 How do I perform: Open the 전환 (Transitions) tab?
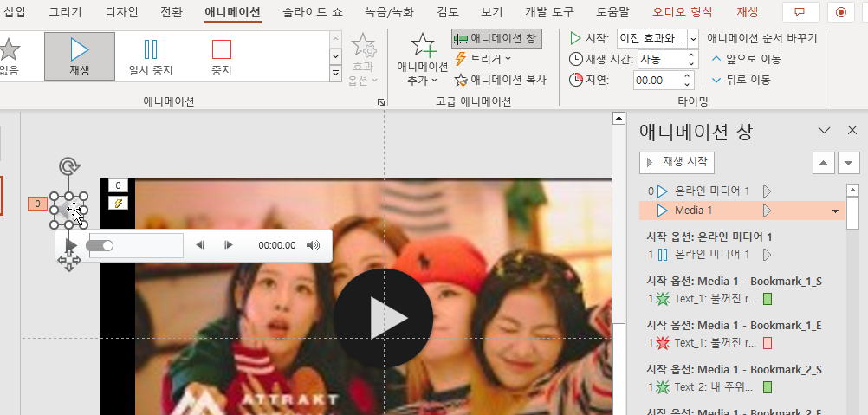point(171,11)
